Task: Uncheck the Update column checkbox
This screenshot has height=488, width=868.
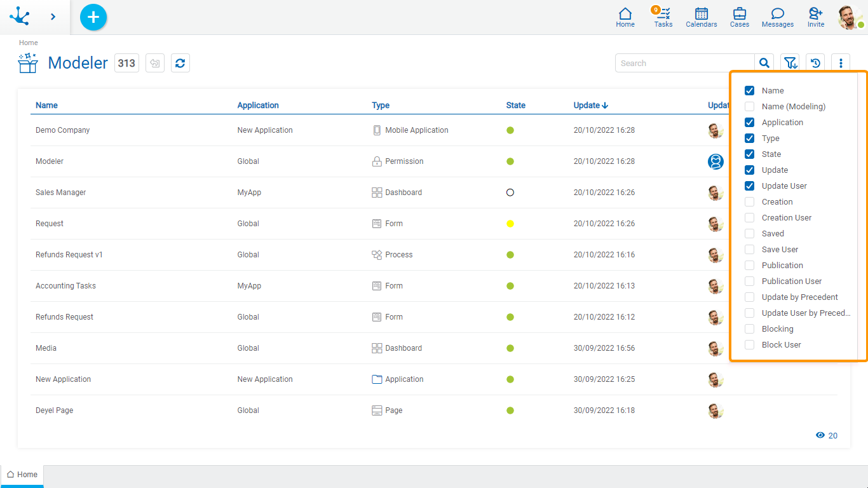Action: (749, 170)
